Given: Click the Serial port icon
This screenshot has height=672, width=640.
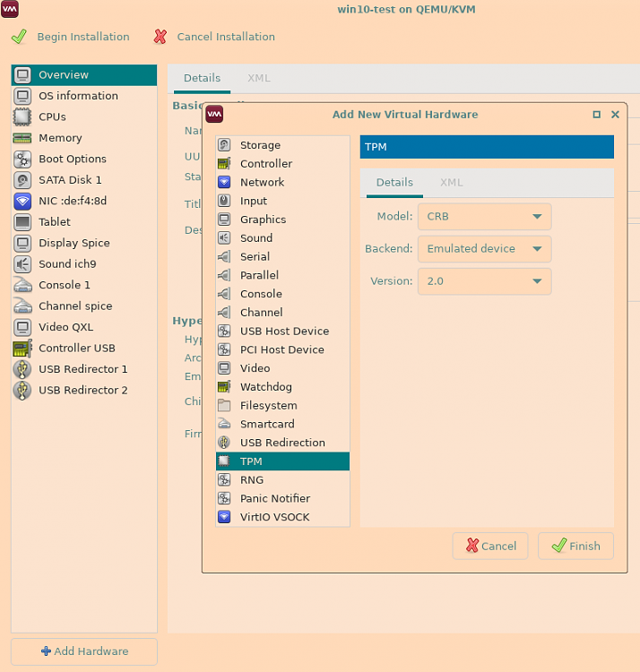Looking at the screenshot, I should pyautogui.click(x=224, y=256).
